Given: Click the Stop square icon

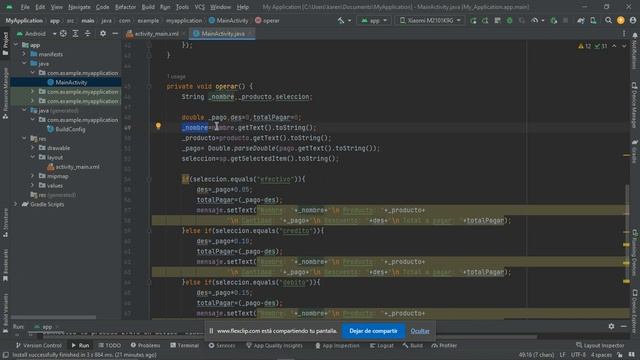Looking at the screenshot, I should click(x=565, y=20).
